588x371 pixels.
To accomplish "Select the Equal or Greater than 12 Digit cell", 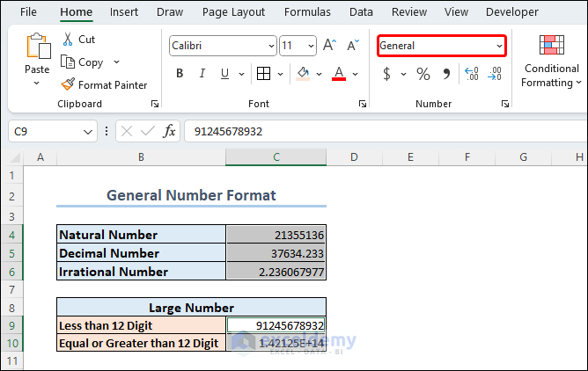I will (x=141, y=343).
